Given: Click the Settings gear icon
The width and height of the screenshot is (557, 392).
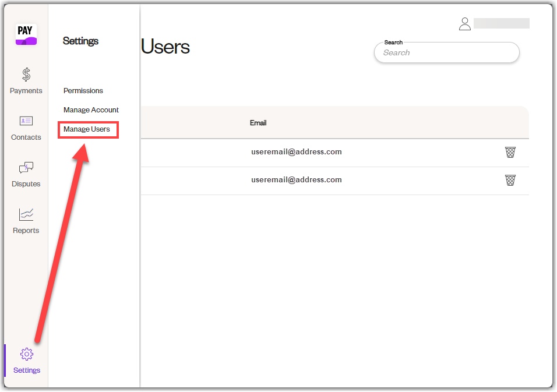Looking at the screenshot, I should click(27, 354).
